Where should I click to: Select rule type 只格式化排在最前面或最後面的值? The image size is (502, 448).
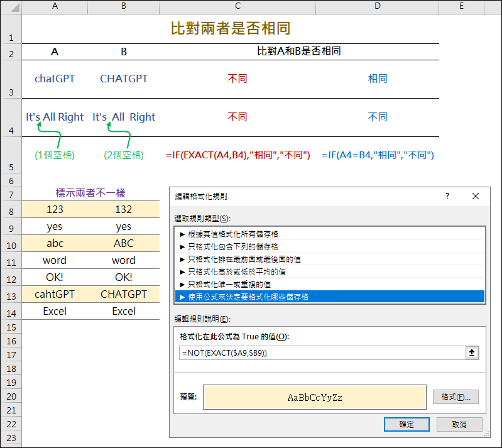330,259
